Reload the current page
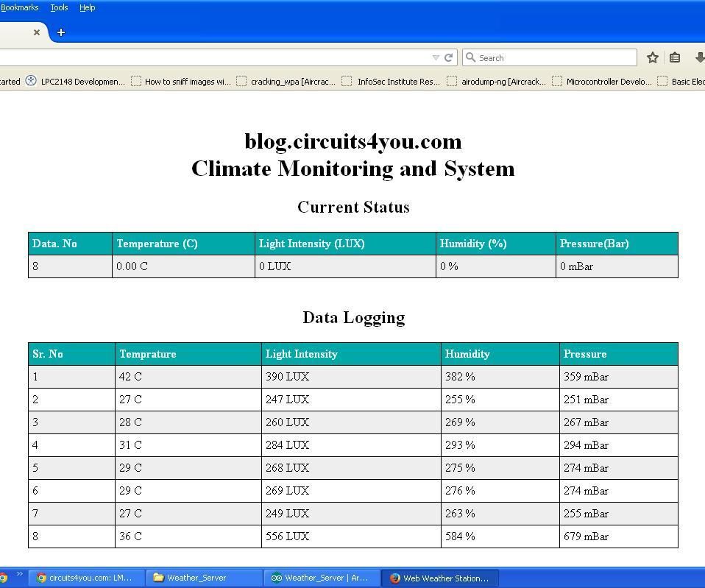705x588 pixels. point(448,57)
